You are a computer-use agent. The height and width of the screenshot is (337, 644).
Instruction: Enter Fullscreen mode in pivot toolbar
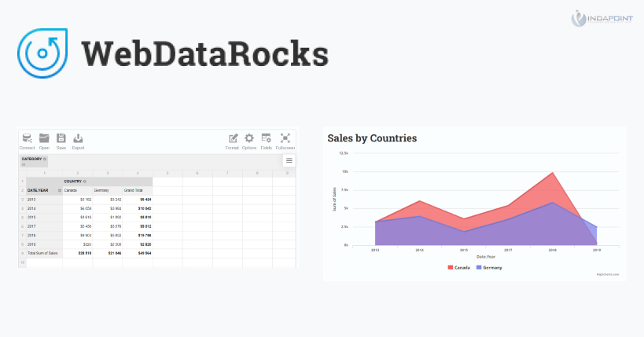coord(285,139)
